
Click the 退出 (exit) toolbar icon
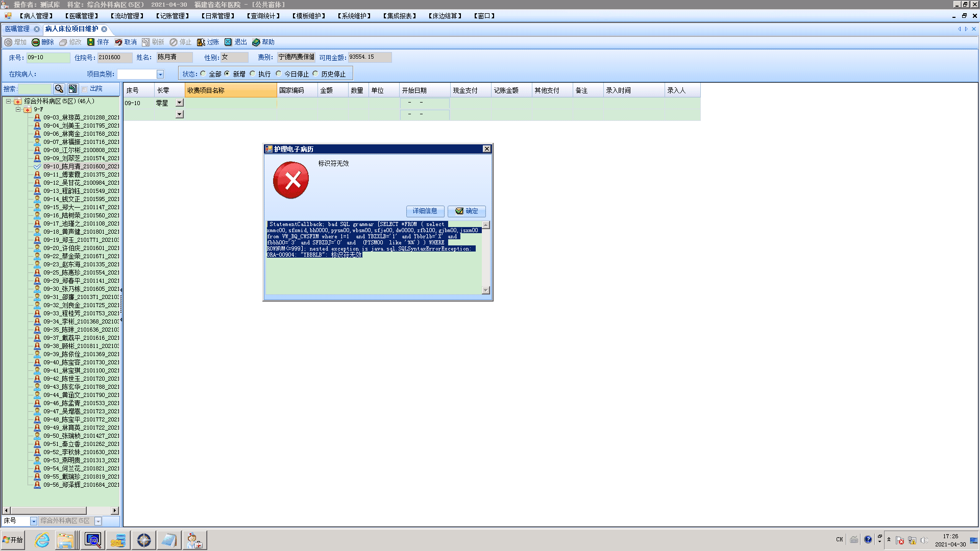(228, 42)
